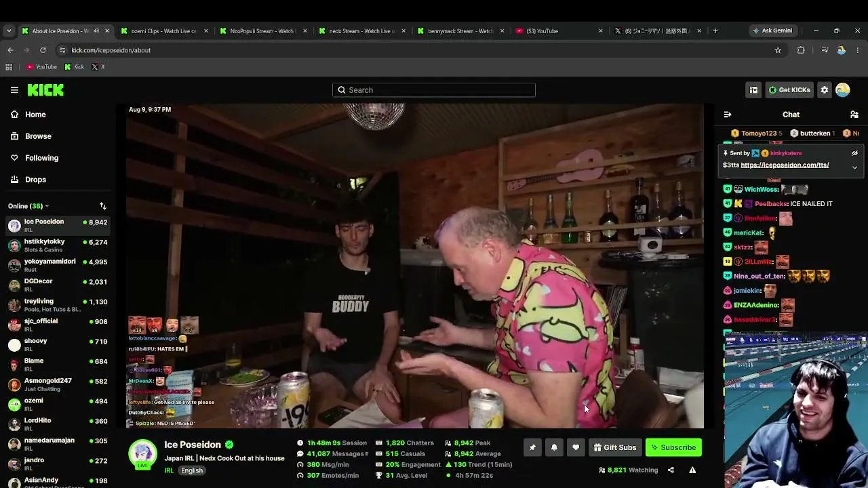Reload the current page

[x=43, y=50]
